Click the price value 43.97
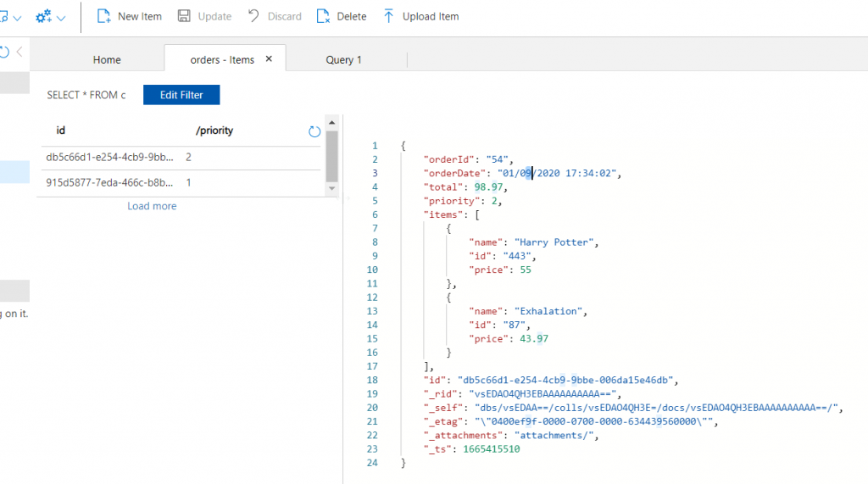The height and width of the screenshot is (484, 868). point(534,339)
